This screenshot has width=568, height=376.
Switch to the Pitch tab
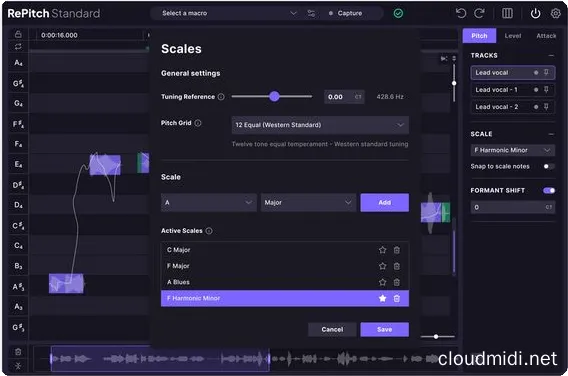(479, 36)
